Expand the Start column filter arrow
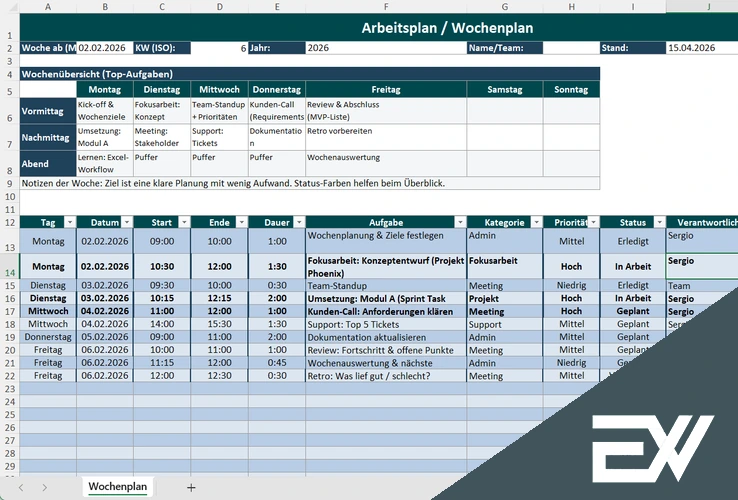This screenshot has width=738, height=500. coord(183,222)
